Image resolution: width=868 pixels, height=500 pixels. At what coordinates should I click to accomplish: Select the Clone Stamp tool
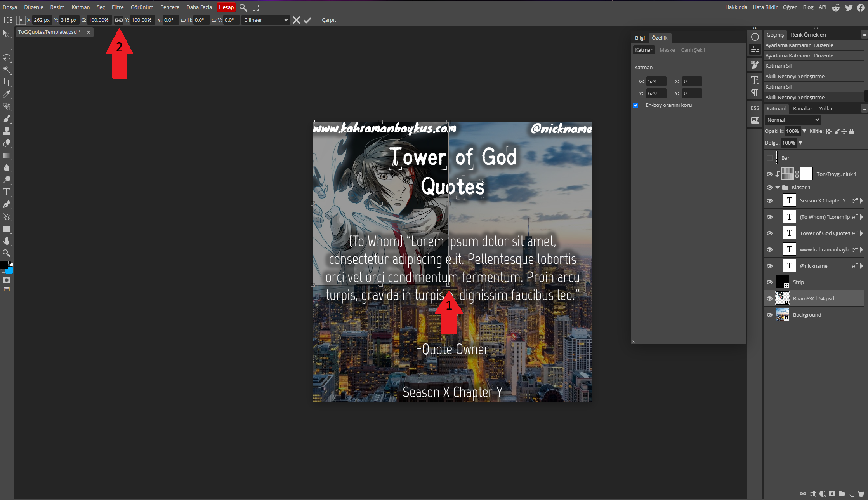[x=7, y=131]
